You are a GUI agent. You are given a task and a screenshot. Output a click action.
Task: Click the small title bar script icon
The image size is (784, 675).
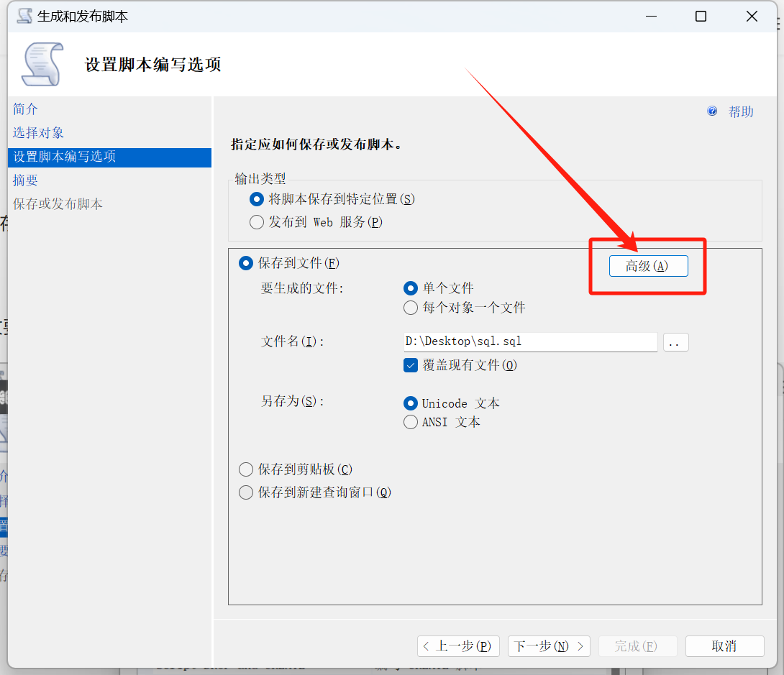[x=24, y=16]
